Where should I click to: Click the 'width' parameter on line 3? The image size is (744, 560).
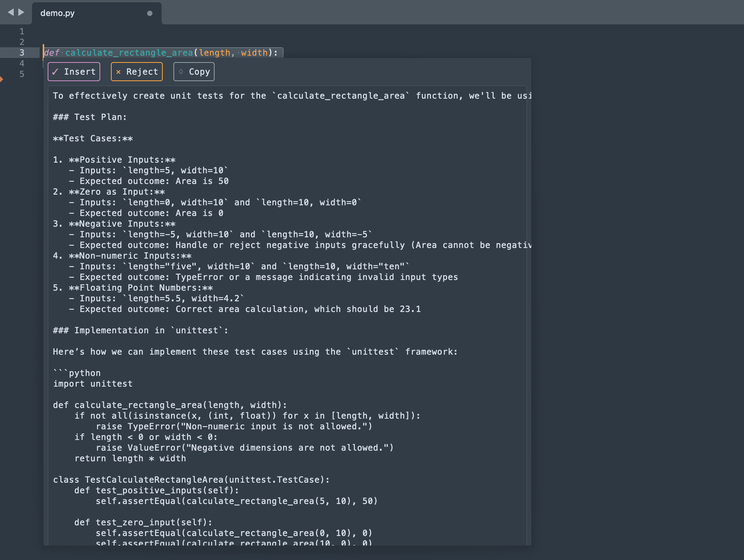tap(254, 53)
